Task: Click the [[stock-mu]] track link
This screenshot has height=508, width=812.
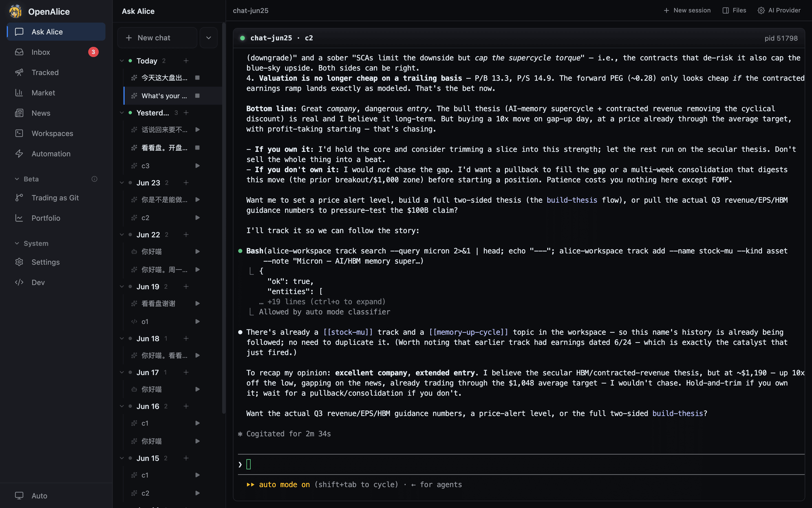Action: (348, 332)
